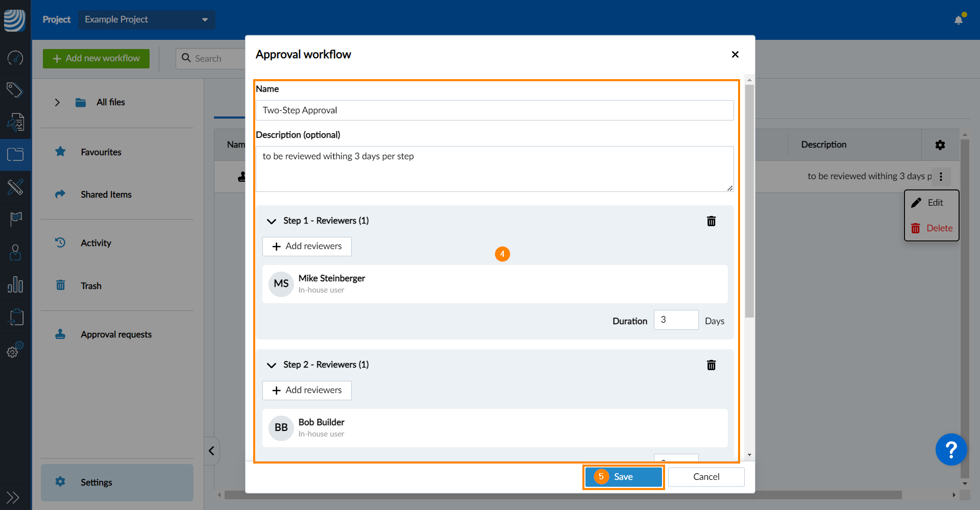Click the app logo icon
This screenshot has height=510, width=980.
tap(15, 20)
